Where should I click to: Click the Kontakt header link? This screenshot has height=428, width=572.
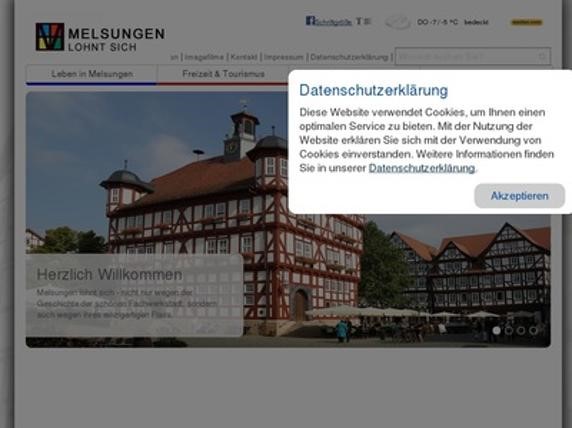[244, 57]
